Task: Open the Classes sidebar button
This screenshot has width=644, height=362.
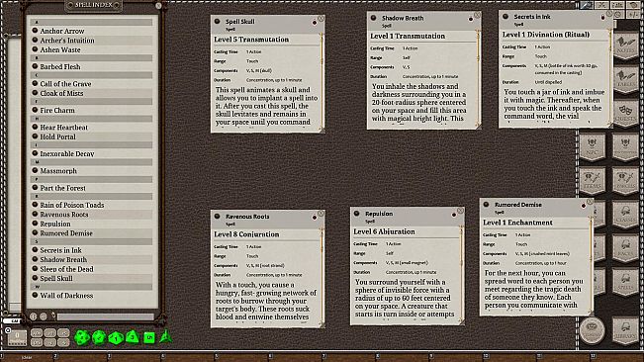Action: pyautogui.click(x=625, y=215)
